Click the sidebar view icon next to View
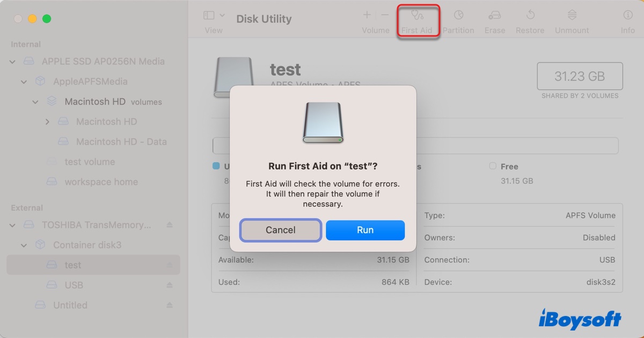Image resolution: width=644 pixels, height=338 pixels. coord(209,15)
